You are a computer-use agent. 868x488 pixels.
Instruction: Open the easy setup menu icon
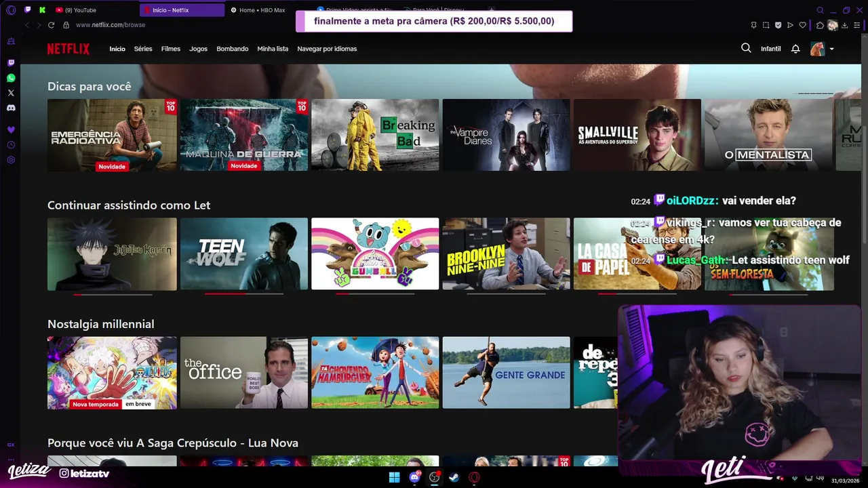click(x=857, y=25)
